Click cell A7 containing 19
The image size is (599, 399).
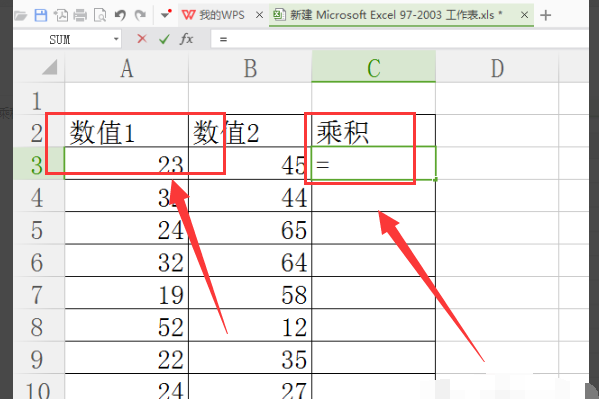(127, 293)
